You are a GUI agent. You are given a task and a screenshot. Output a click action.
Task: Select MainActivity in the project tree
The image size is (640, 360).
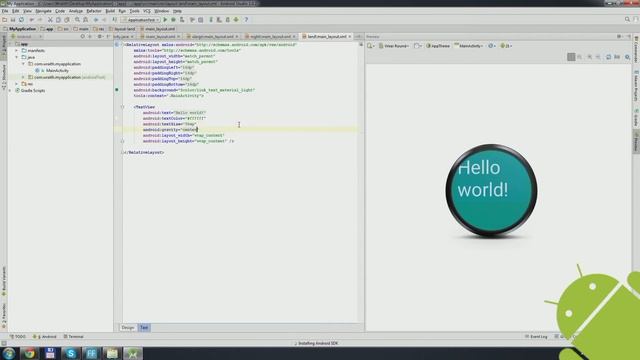[57, 71]
